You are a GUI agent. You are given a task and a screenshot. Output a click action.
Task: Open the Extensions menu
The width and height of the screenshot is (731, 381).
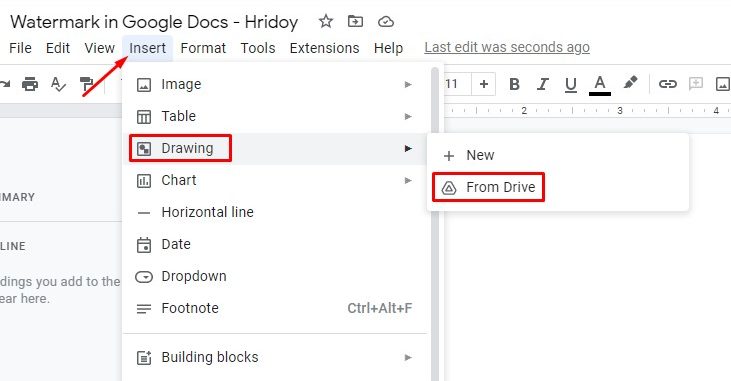click(x=324, y=48)
